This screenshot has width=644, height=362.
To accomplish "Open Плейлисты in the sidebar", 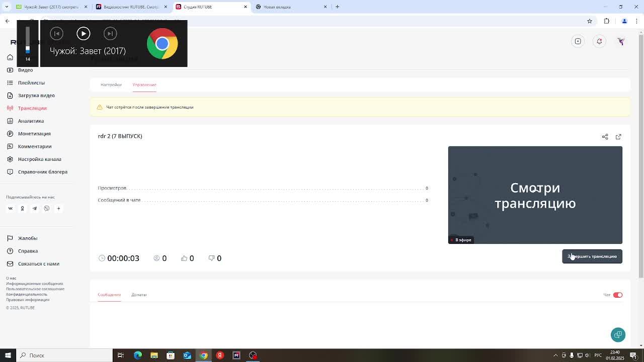I will (31, 82).
